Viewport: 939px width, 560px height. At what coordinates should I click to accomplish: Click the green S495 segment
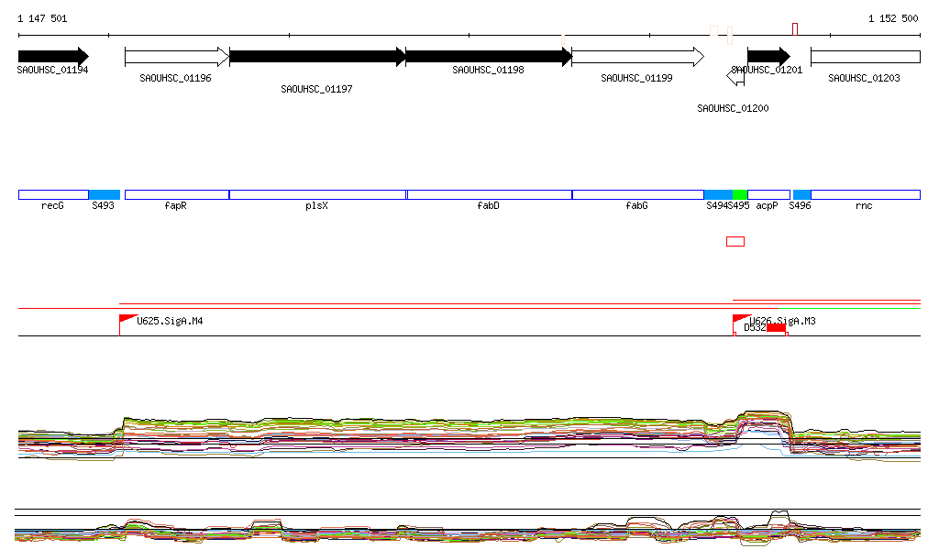740,194
